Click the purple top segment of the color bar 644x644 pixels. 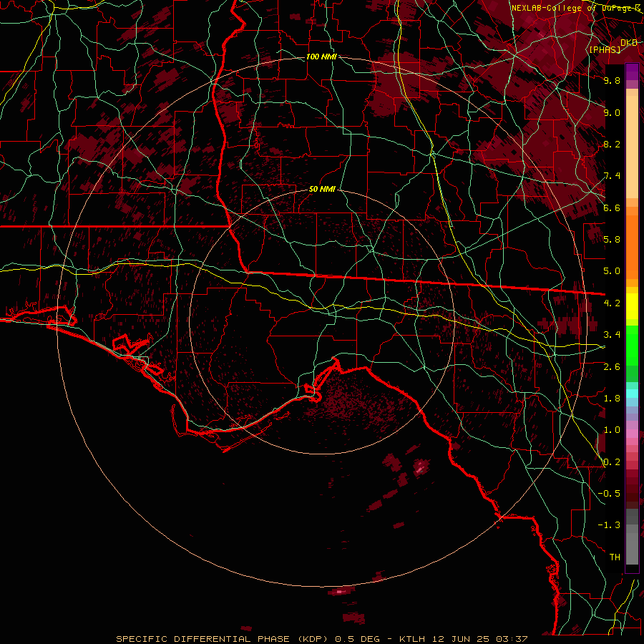tap(632, 72)
